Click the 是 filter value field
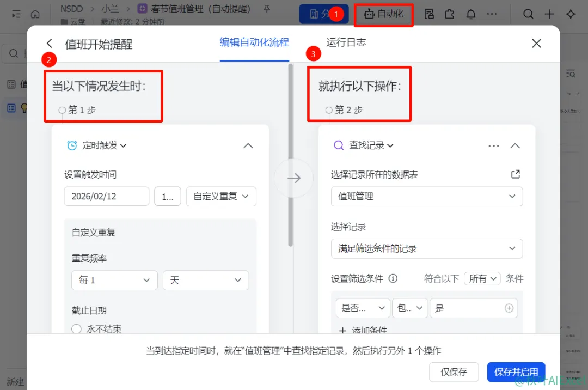This screenshot has height=390, width=588. 473,308
